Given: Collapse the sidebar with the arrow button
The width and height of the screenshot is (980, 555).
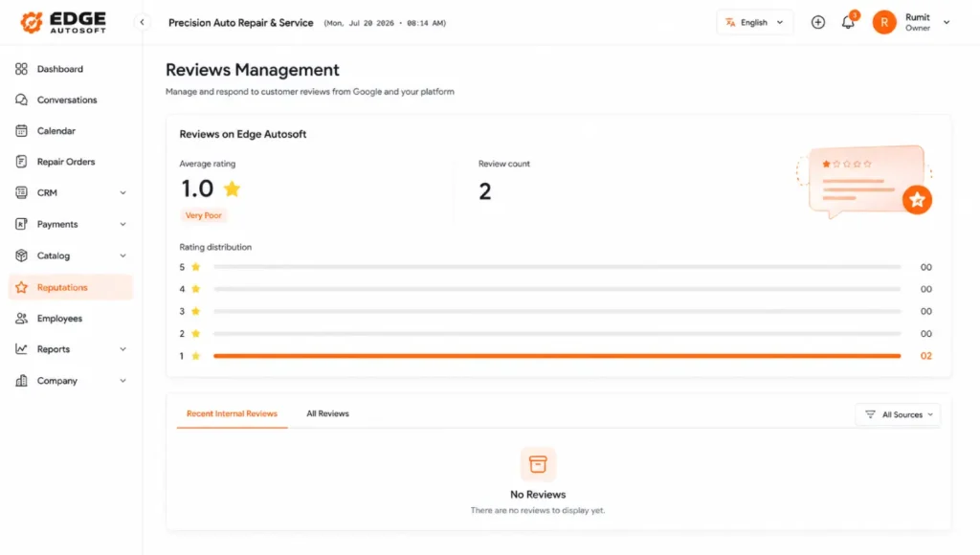Looking at the screenshot, I should pyautogui.click(x=142, y=23).
